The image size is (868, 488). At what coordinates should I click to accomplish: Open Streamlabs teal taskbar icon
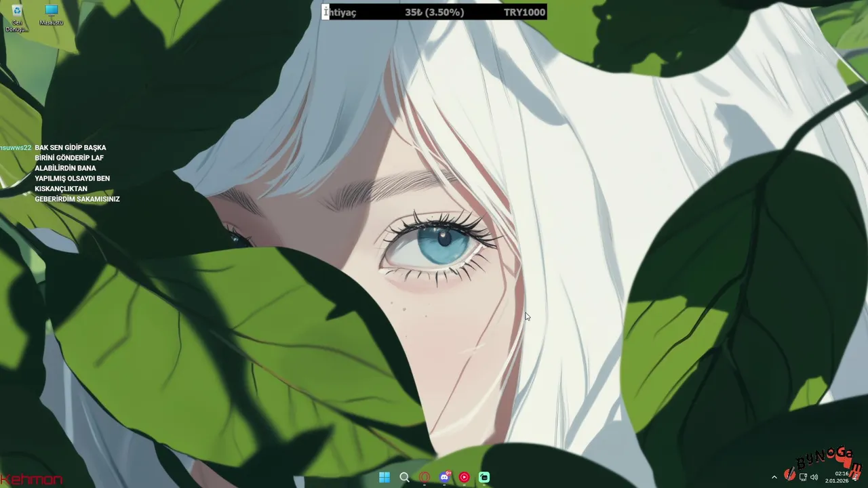(x=484, y=477)
